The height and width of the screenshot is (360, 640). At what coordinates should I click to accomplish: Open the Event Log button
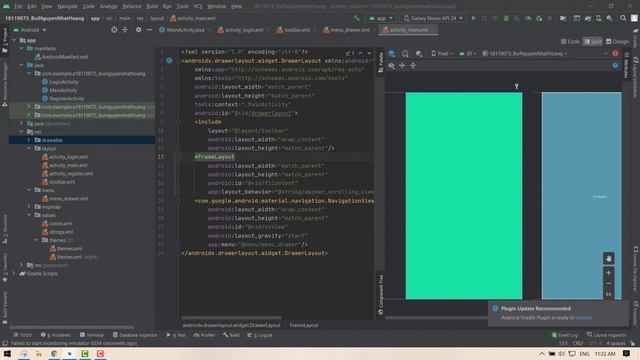[x=564, y=335]
